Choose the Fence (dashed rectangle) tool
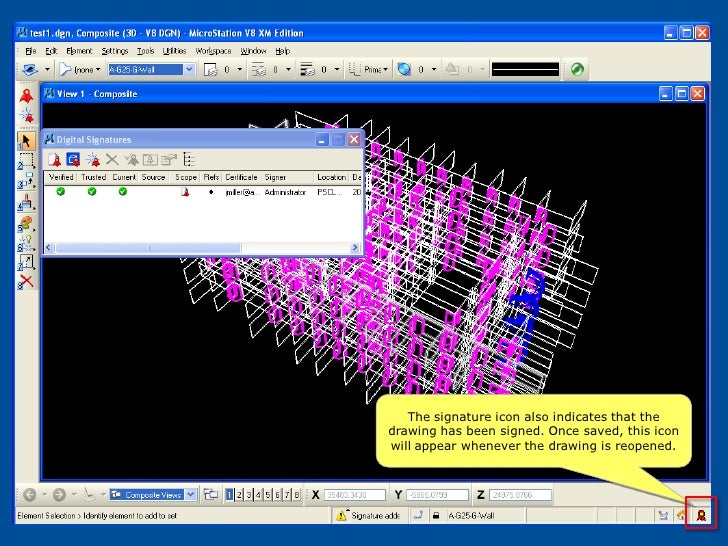 click(27, 160)
